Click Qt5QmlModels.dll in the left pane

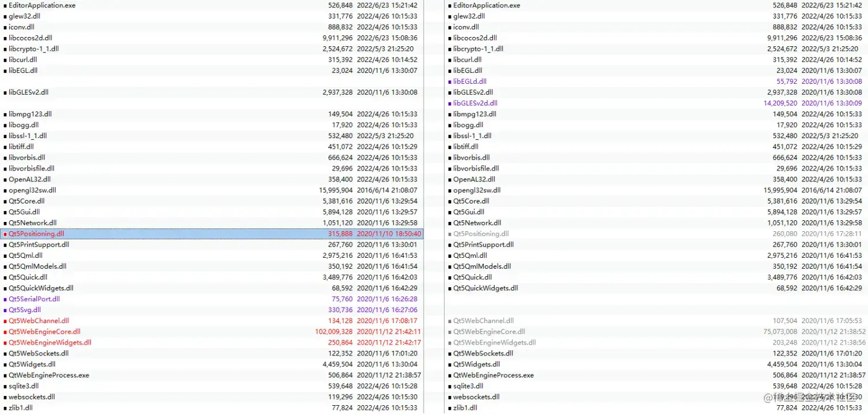tap(37, 266)
